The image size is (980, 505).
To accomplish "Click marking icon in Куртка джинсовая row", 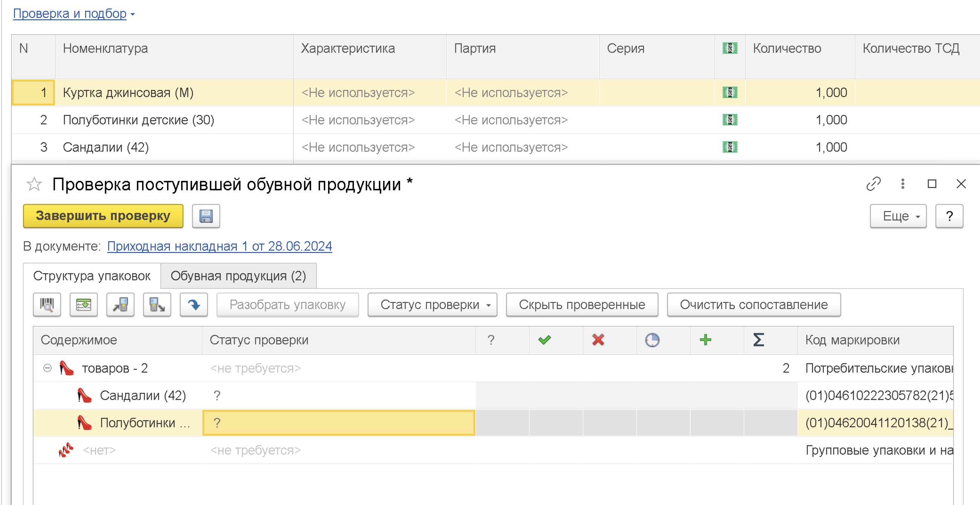I will (x=730, y=92).
